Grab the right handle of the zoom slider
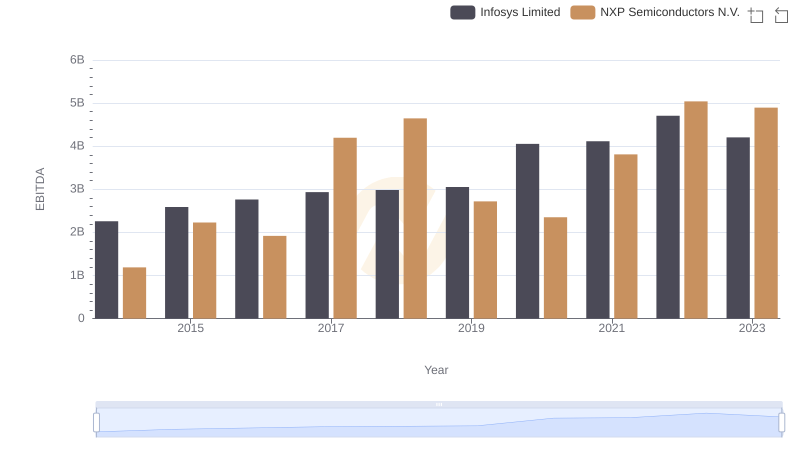The image size is (800, 461). point(781,422)
